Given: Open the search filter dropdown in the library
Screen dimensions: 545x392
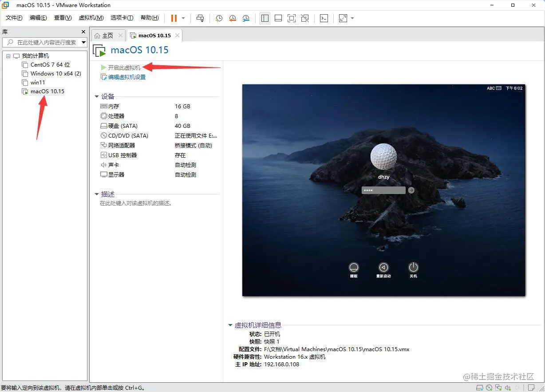Looking at the screenshot, I should [83, 43].
